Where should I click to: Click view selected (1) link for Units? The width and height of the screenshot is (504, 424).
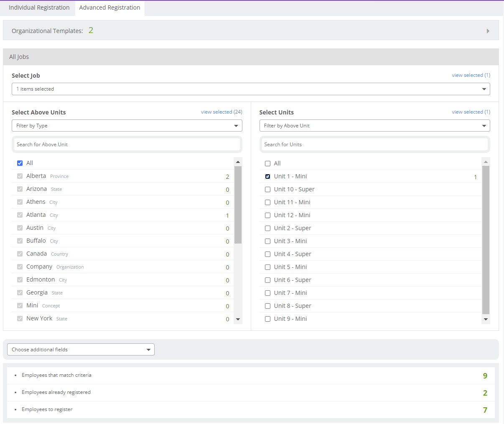pos(471,112)
